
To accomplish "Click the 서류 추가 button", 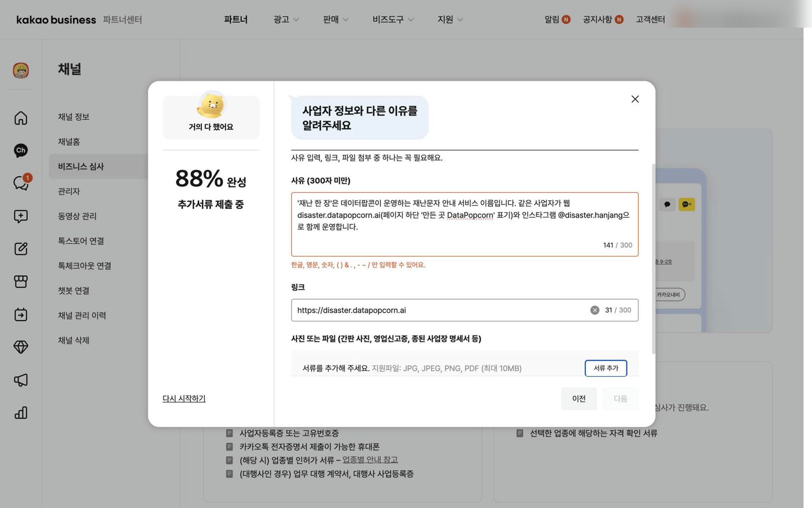I will point(606,368).
